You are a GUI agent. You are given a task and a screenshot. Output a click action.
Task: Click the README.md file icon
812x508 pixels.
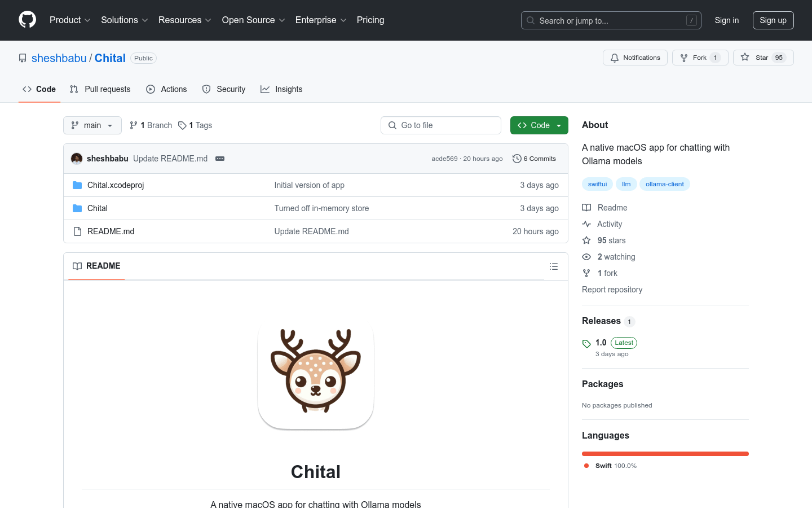point(77,231)
